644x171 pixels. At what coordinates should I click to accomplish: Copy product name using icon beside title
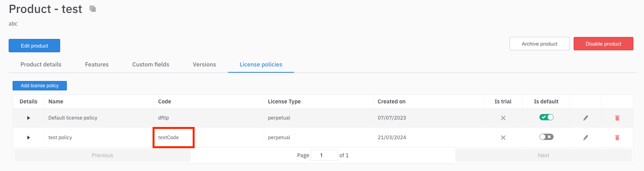(x=93, y=9)
